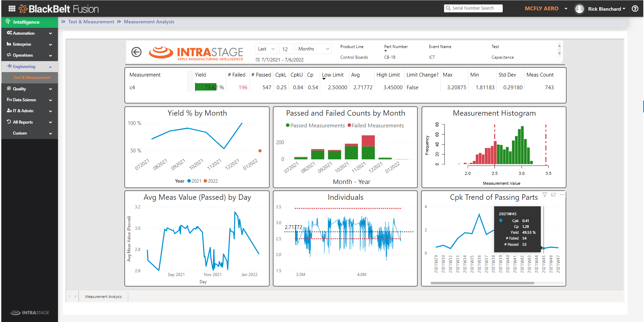
Task: Toggle the Passed Measurements legend item
Action: click(315, 126)
